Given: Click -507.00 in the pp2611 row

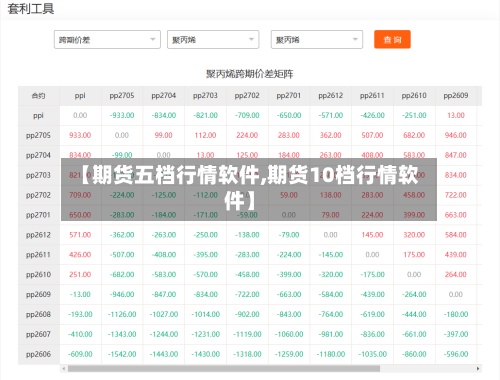Looking at the screenshot, I should (x=122, y=255).
